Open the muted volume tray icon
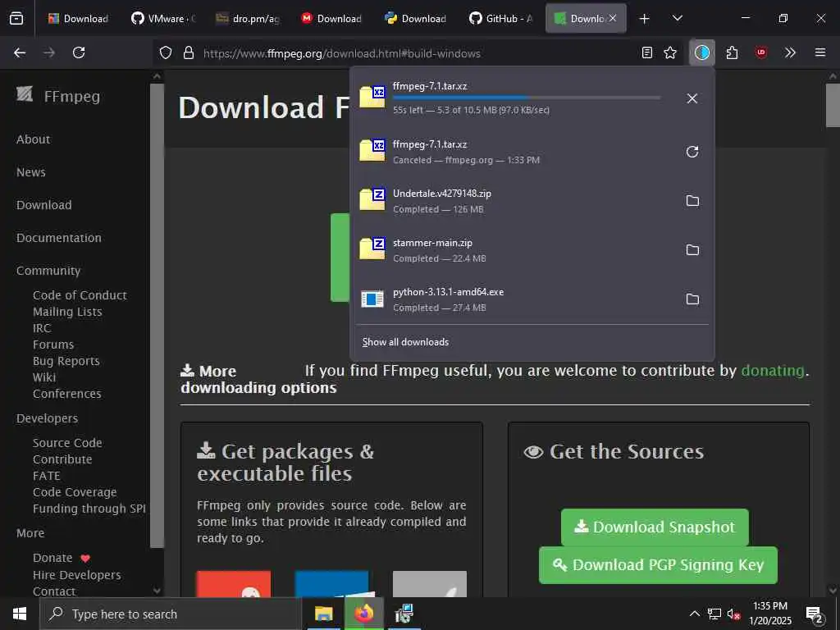This screenshot has width=840, height=630. point(733,614)
